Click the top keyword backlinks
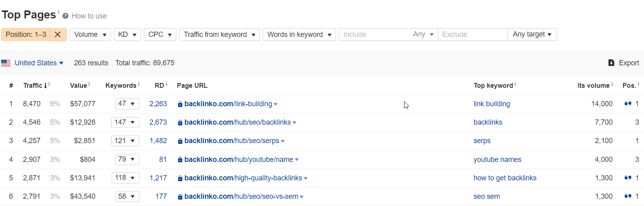The width and height of the screenshot is (644, 206). (488, 122)
